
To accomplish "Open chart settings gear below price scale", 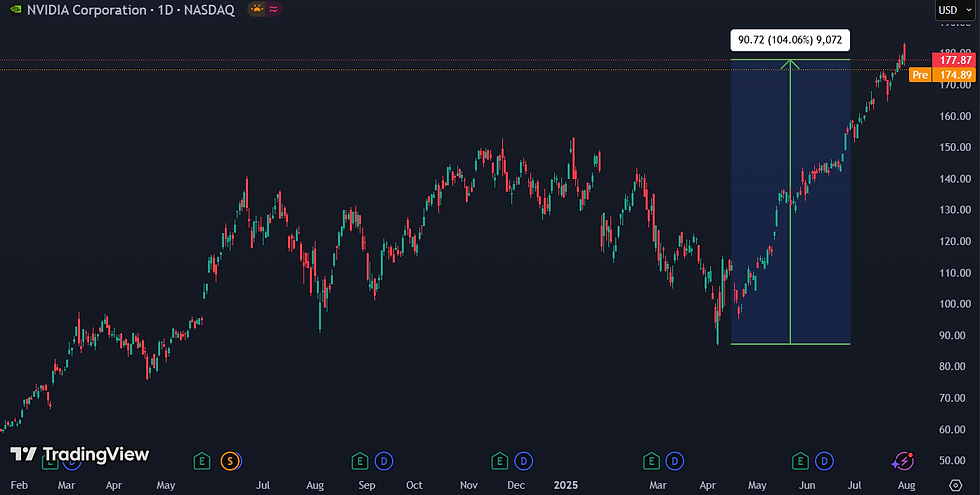I will pyautogui.click(x=956, y=485).
